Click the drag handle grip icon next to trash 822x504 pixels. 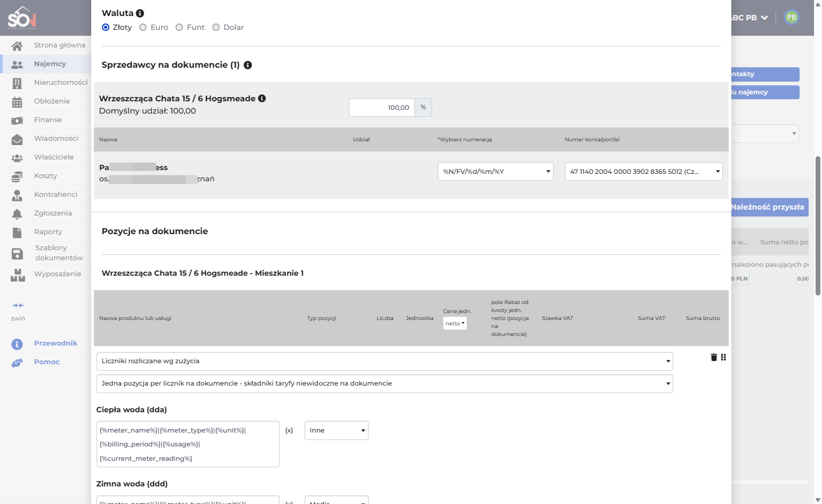point(723,357)
